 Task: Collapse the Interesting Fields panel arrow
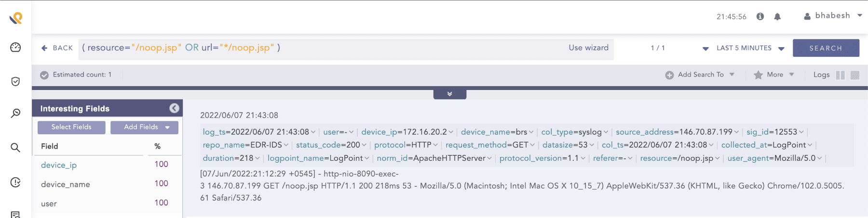175,108
